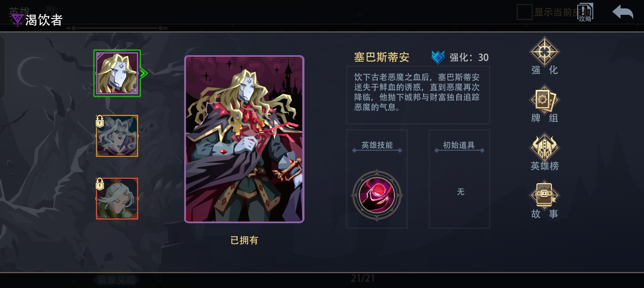Select the blonde vampire hero portrait
Viewport: 644px width, 288px height.
[x=117, y=73]
